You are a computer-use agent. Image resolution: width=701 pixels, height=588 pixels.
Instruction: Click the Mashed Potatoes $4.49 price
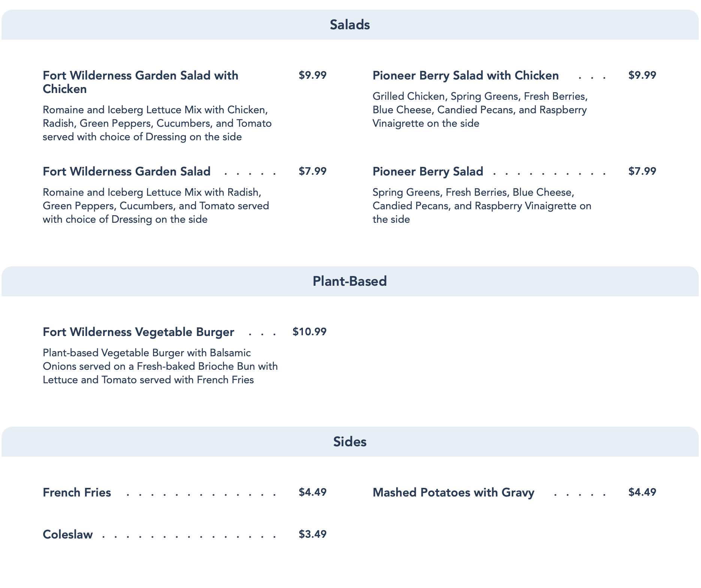point(642,492)
